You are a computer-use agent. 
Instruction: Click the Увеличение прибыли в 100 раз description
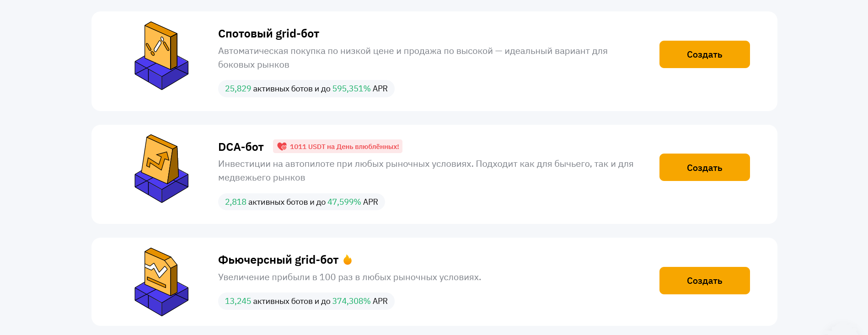point(349,277)
